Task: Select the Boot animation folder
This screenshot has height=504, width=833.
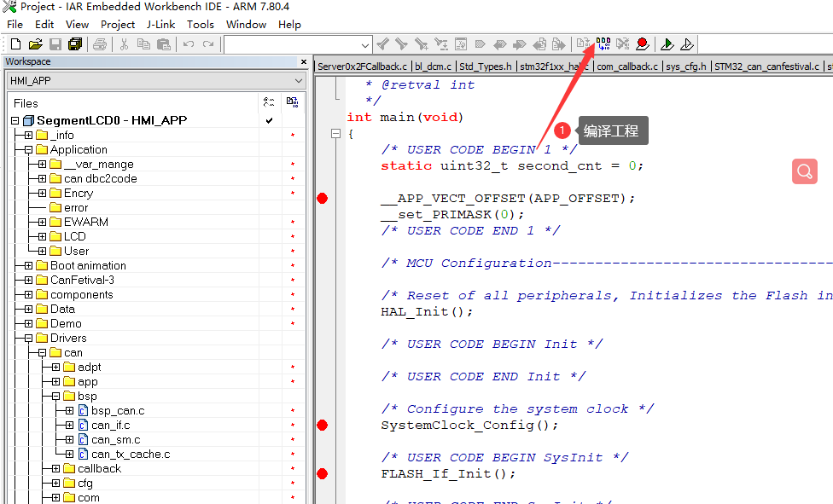Action: 88,265
